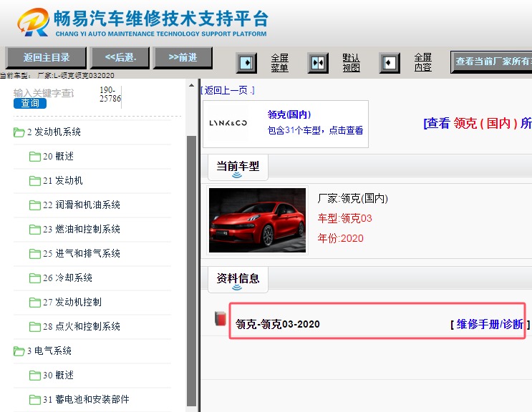532x412 pixels.
Task: Click folder icon beside 25 进气和排气系统
Action: pyautogui.click(x=35, y=254)
